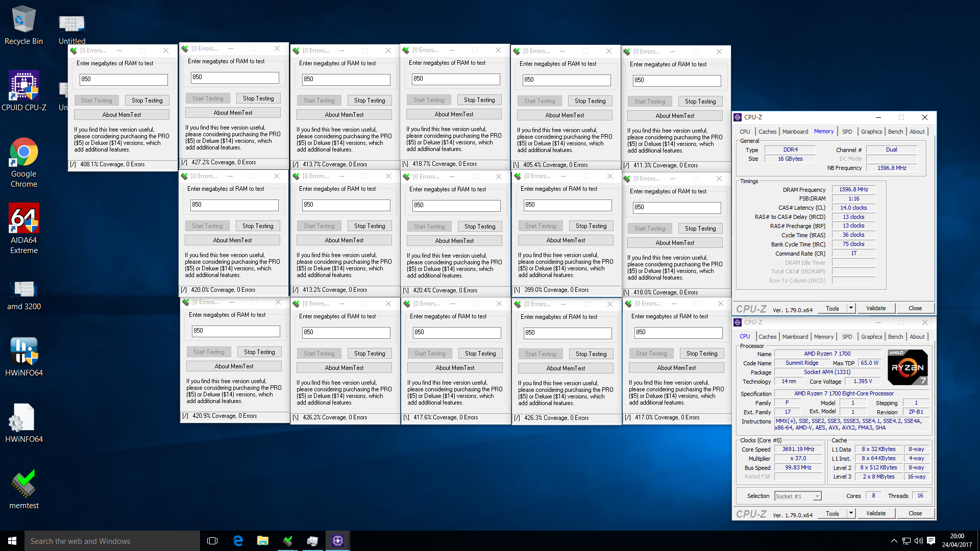This screenshot has height=551, width=980.
Task: Click Close button in lower CPU-Z window
Action: 915,513
